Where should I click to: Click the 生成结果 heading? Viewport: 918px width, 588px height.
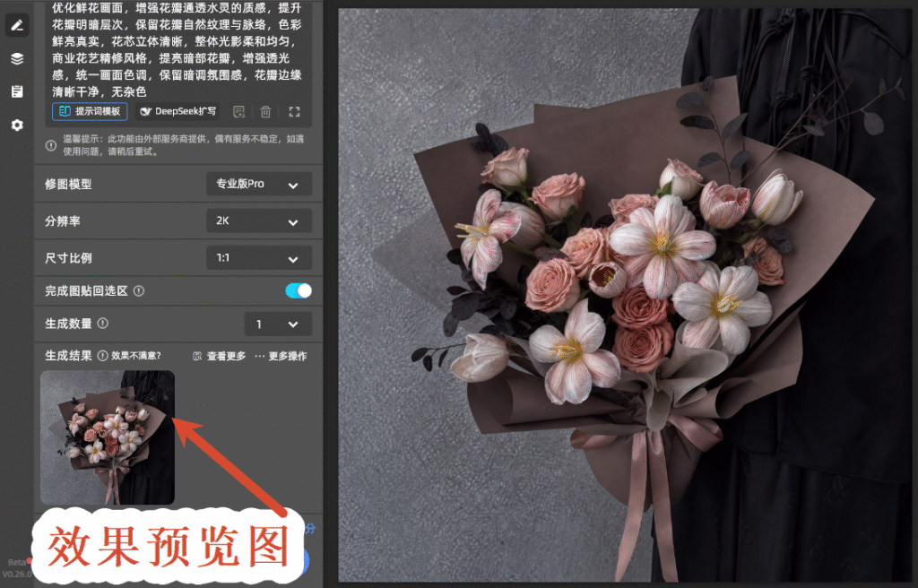click(x=68, y=356)
